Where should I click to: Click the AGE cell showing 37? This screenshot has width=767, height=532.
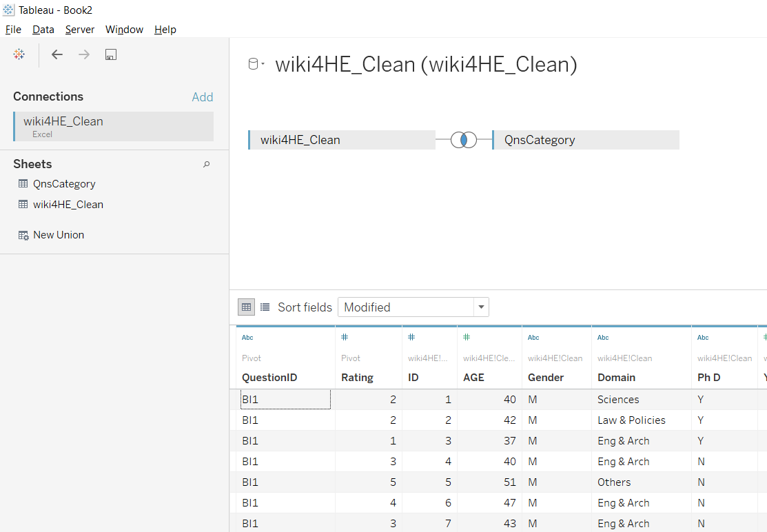click(510, 441)
